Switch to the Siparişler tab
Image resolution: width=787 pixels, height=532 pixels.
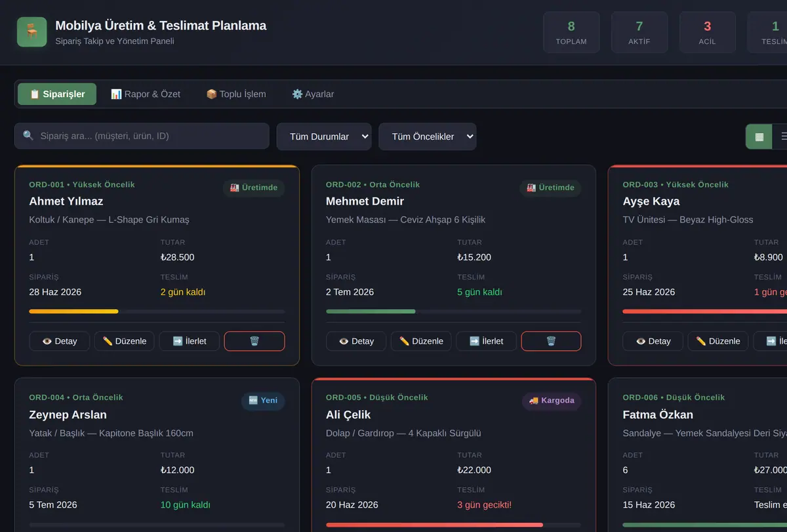point(57,94)
